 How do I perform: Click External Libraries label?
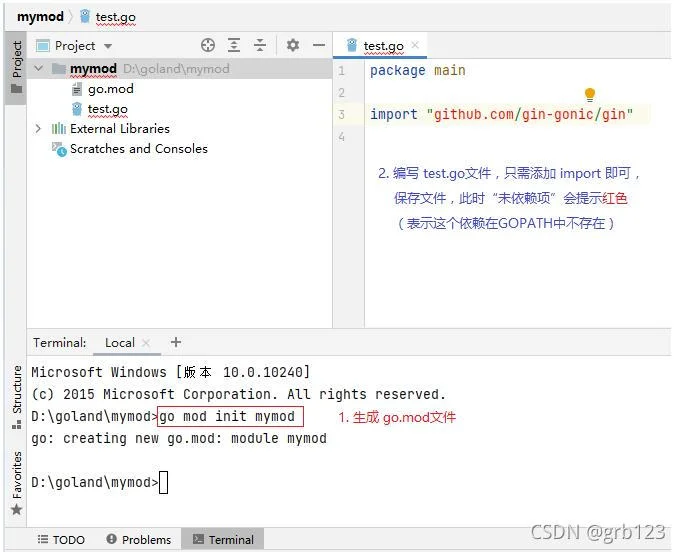120,129
